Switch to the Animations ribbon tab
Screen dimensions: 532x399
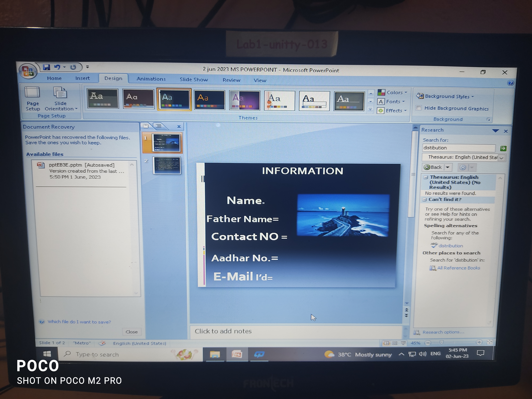pyautogui.click(x=151, y=79)
